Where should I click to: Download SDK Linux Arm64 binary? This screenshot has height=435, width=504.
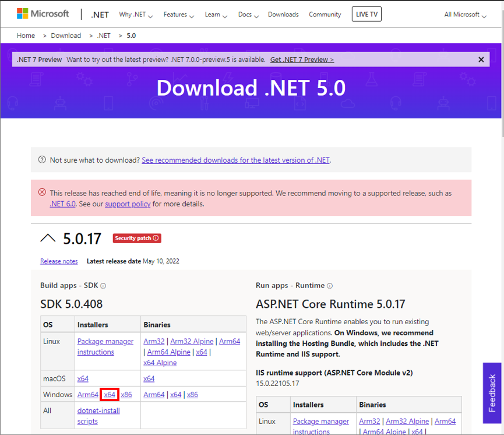click(x=230, y=341)
